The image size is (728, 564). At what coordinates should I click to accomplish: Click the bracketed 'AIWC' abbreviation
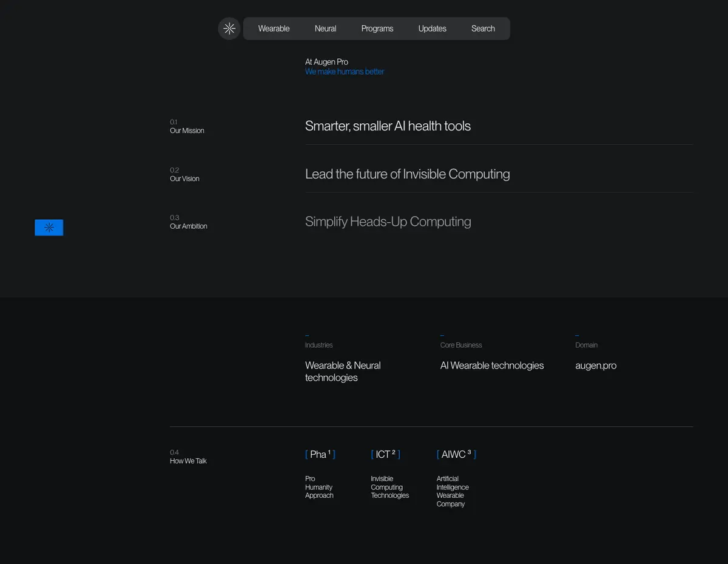(x=456, y=454)
